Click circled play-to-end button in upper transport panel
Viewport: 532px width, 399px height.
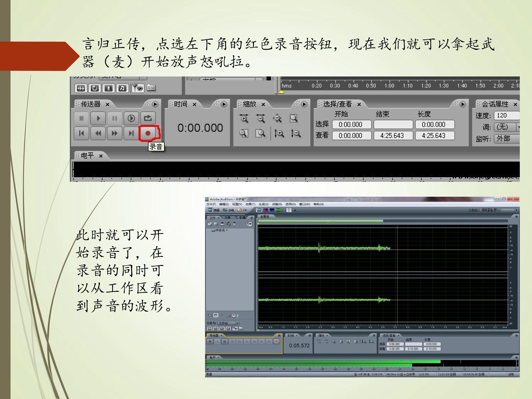pos(131,118)
